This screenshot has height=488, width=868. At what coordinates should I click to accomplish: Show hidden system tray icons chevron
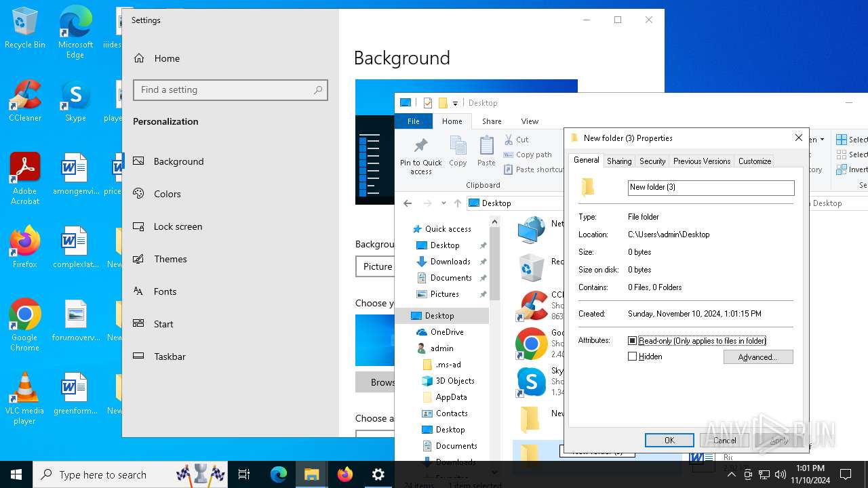coord(731,474)
